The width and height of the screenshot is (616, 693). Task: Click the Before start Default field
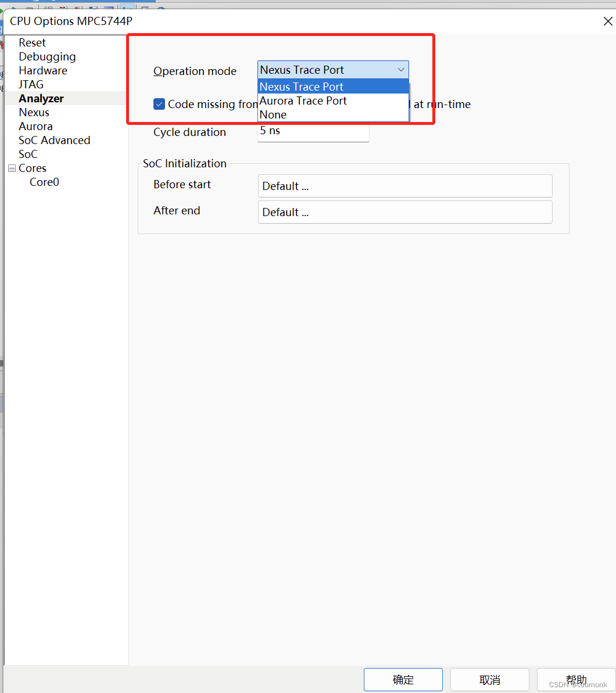point(405,186)
